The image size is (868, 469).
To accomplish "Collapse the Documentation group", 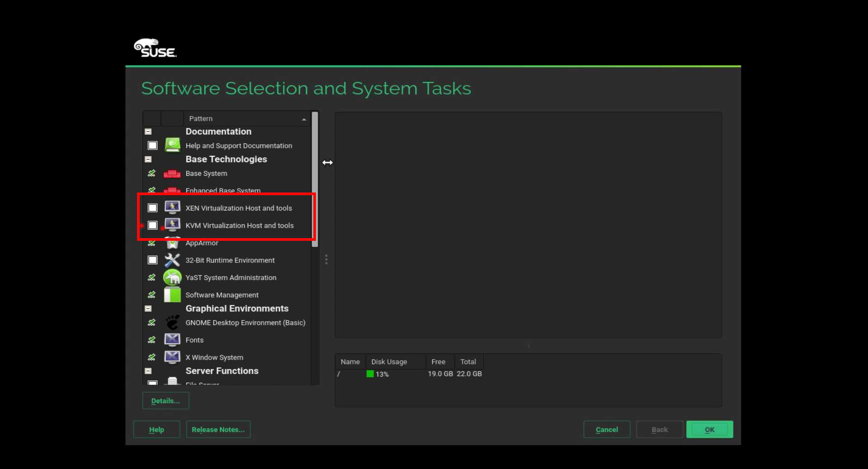I will point(148,131).
